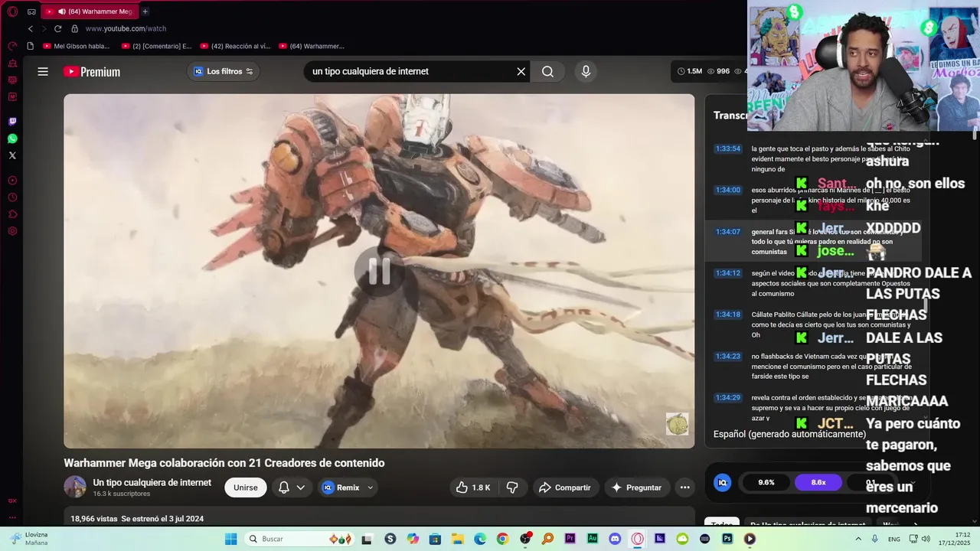Open Twitch in Opera sidebar
Screen dimensions: 980x551
12,122
